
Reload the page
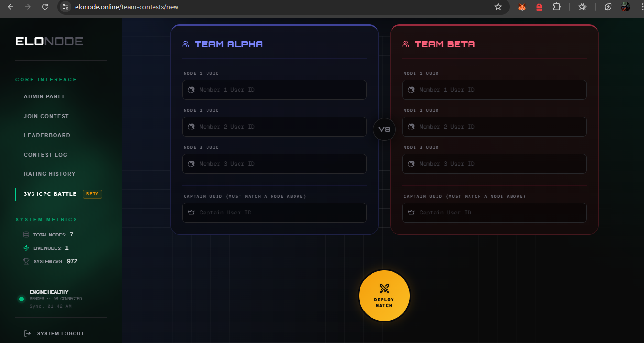click(45, 7)
